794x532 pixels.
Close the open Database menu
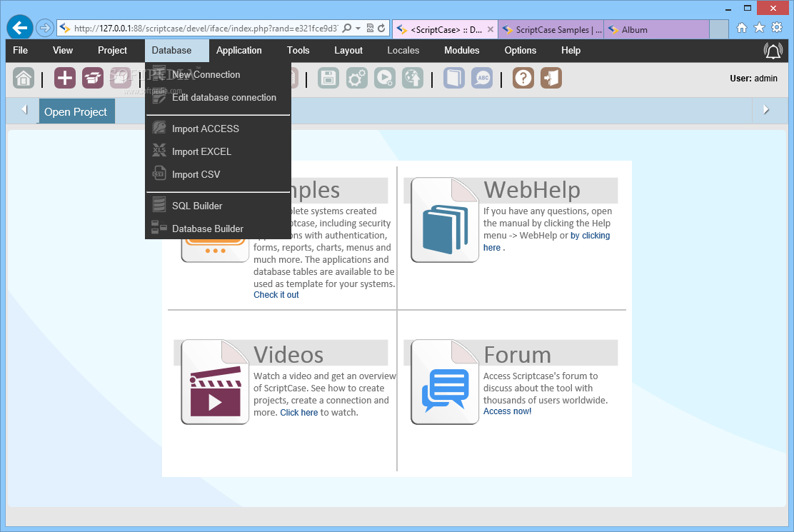tap(177, 50)
